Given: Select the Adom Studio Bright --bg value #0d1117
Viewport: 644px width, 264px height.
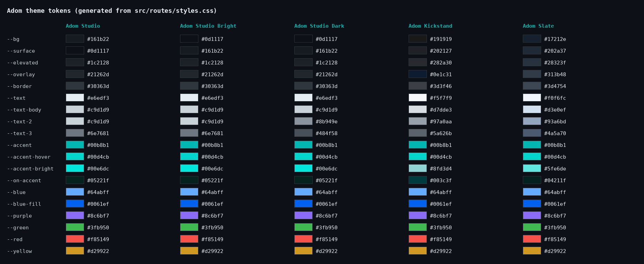Looking at the screenshot, I should click(x=212, y=39).
